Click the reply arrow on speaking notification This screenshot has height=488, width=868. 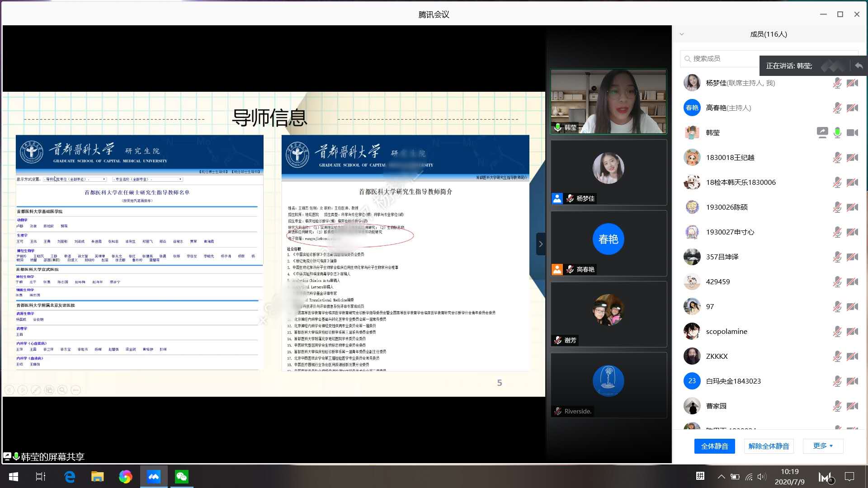coord(859,66)
